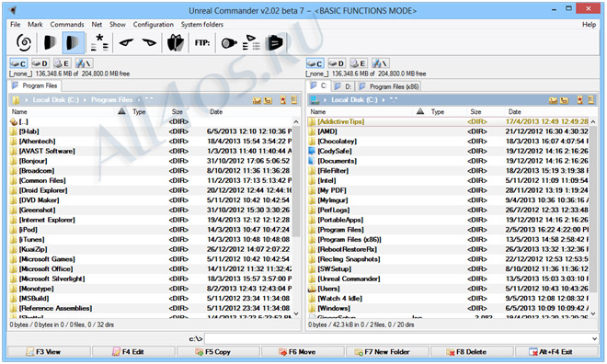Viewport: 607px width, 364px height.
Task: Open the Configuration menu
Action: [154, 25]
